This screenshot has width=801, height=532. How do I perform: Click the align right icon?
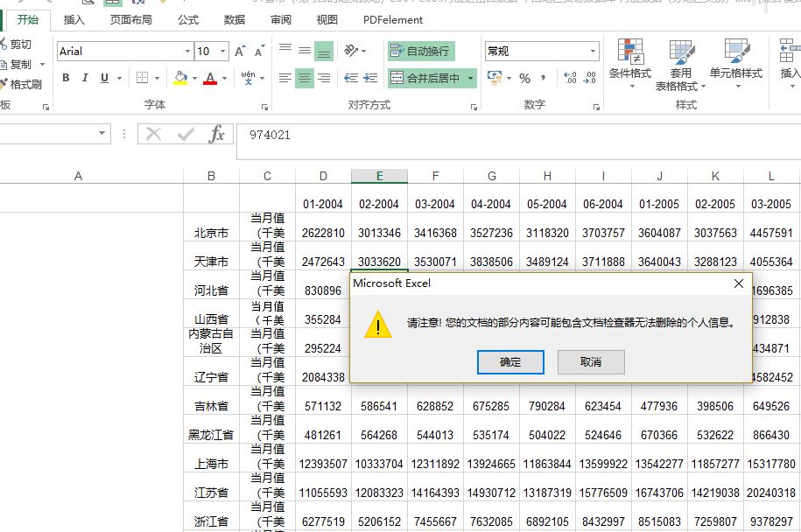(324, 78)
